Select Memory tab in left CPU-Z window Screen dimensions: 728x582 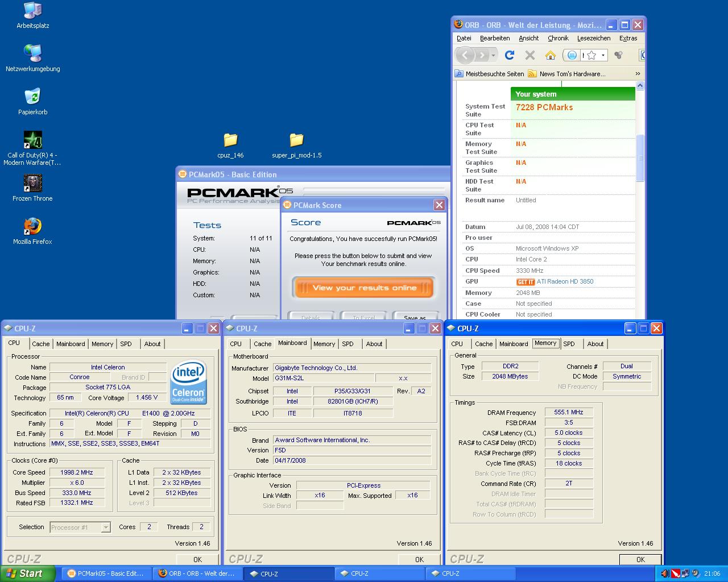(102, 344)
